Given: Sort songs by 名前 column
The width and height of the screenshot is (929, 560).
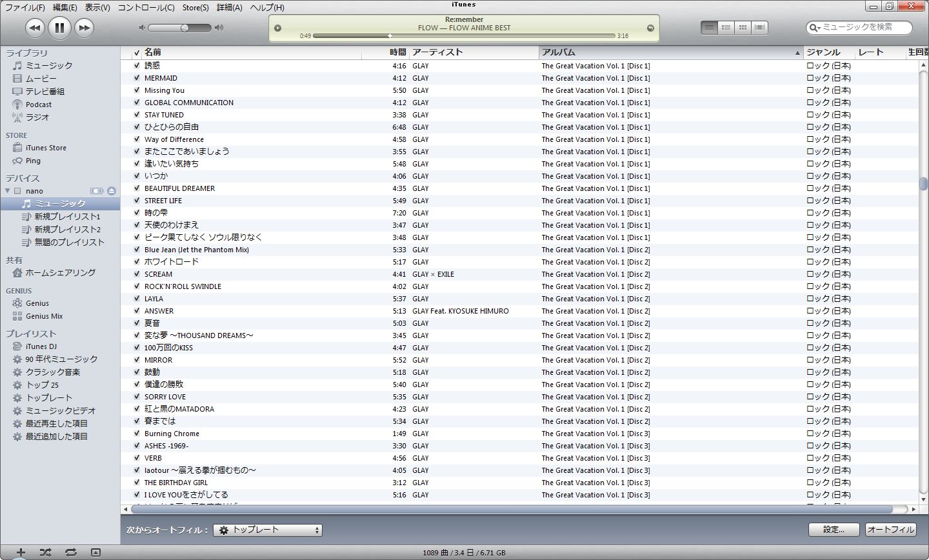Looking at the screenshot, I should click(251, 52).
